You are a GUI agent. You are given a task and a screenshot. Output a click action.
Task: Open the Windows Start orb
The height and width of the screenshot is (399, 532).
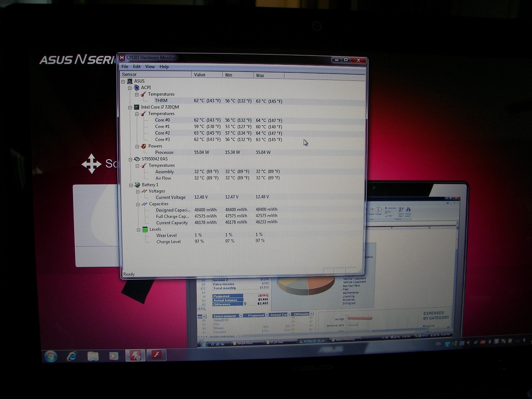(50, 356)
